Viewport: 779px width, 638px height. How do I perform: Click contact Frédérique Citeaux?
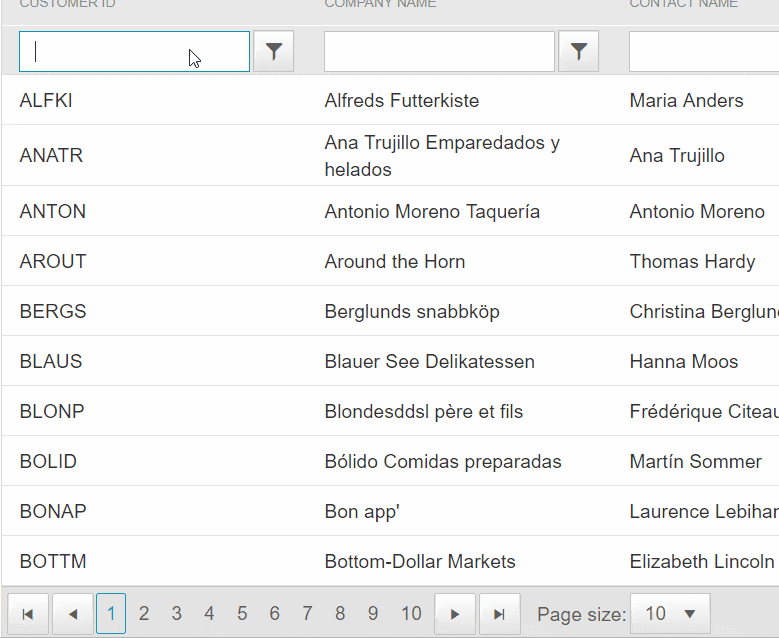704,412
